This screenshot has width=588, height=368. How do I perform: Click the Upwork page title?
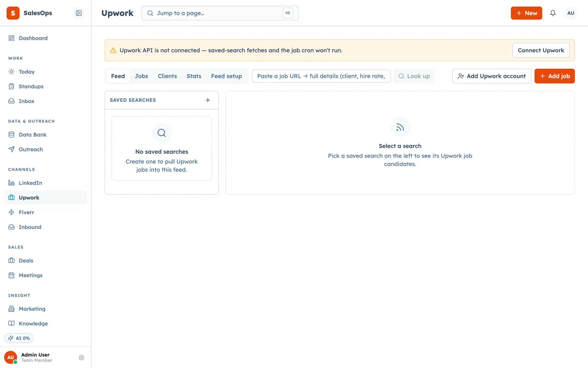[x=117, y=13]
